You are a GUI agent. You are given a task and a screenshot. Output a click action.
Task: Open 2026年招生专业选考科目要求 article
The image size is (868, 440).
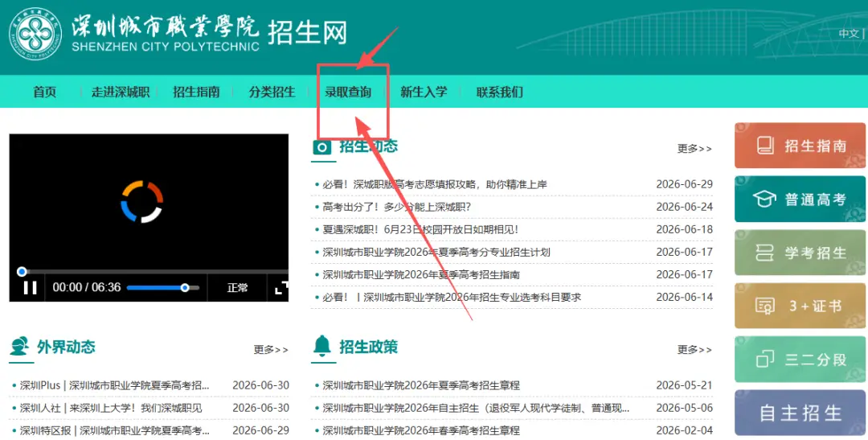pos(452,298)
